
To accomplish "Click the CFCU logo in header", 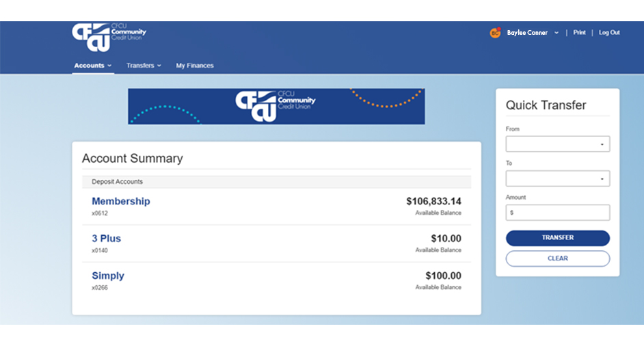I will (x=109, y=38).
